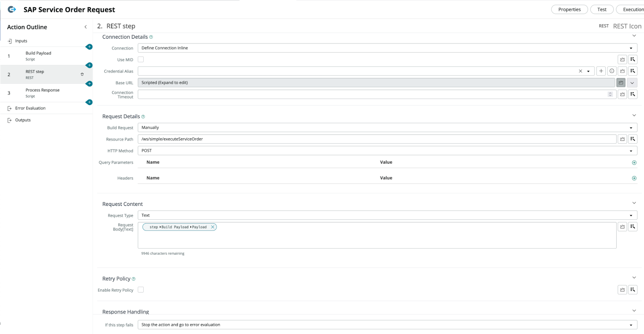Add a new Header row
Screen dimensions: 644x334
[634, 178]
